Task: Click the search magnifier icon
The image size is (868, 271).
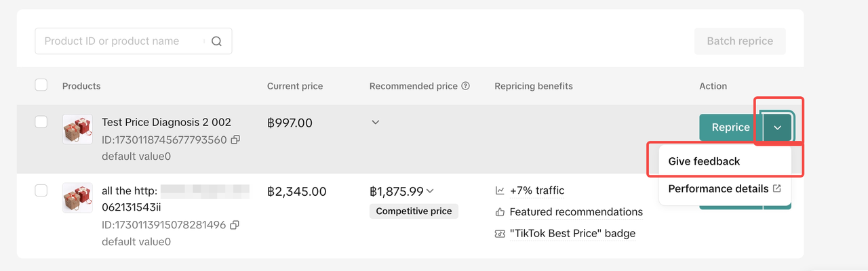Action: pos(216,41)
